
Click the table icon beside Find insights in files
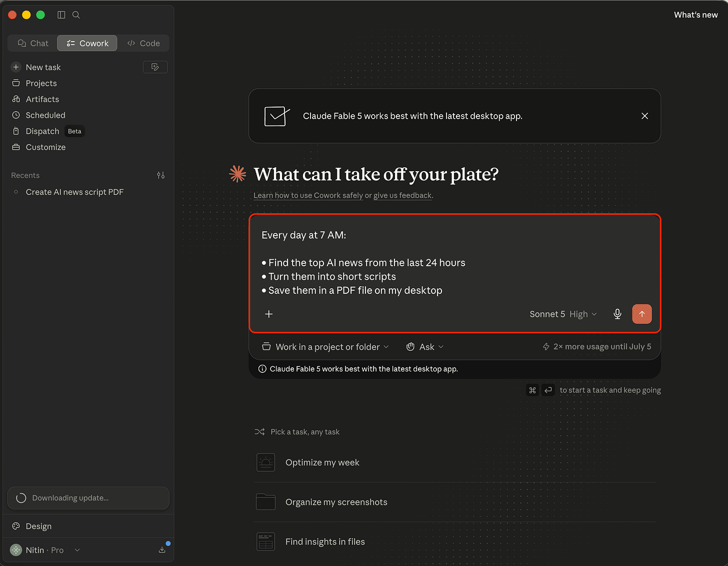265,541
